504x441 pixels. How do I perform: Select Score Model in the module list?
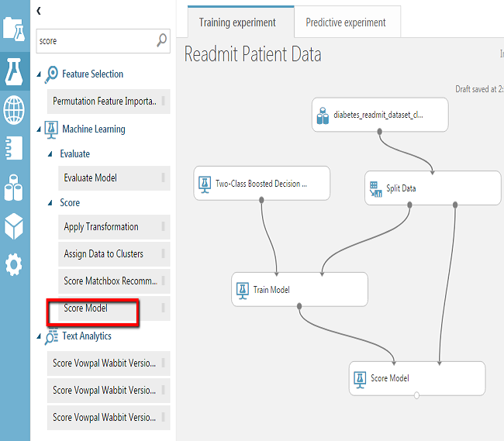86,308
